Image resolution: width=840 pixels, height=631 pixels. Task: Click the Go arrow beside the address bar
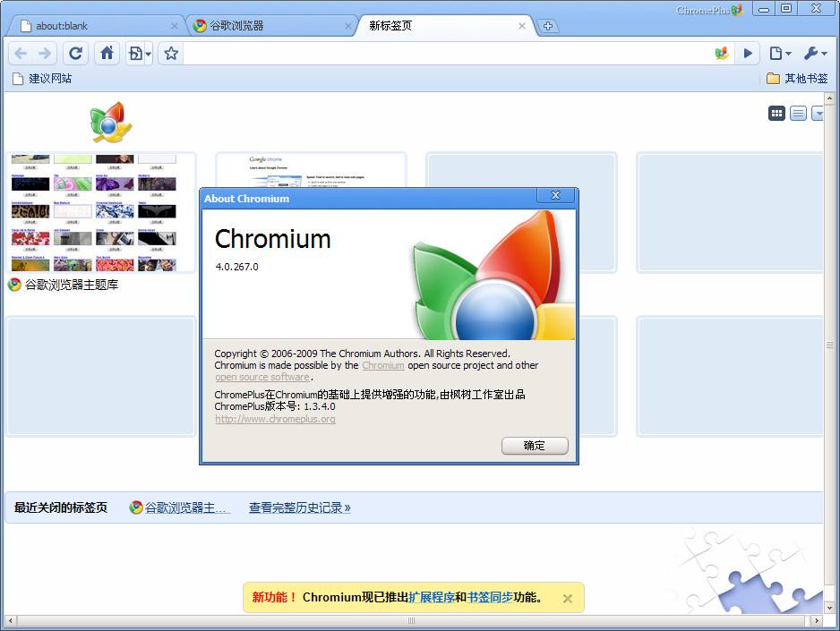[748, 53]
